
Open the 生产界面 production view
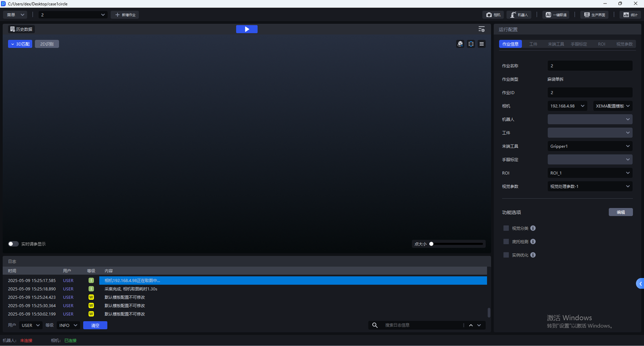[x=594, y=15]
